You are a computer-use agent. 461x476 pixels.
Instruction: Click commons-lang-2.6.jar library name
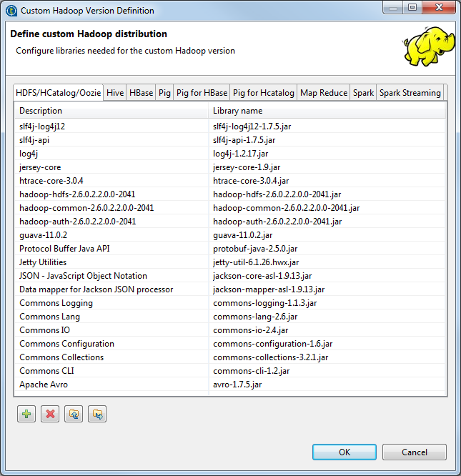[255, 317]
